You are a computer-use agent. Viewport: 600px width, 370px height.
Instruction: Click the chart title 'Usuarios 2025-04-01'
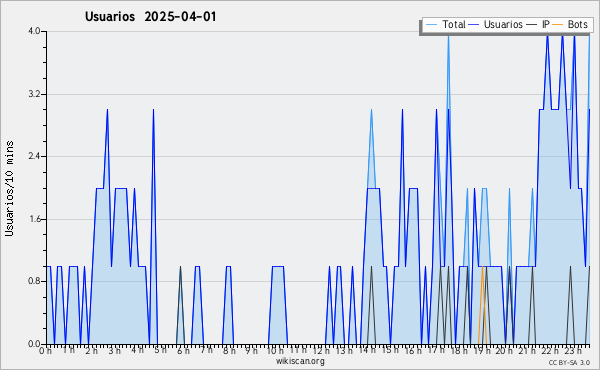pos(150,17)
